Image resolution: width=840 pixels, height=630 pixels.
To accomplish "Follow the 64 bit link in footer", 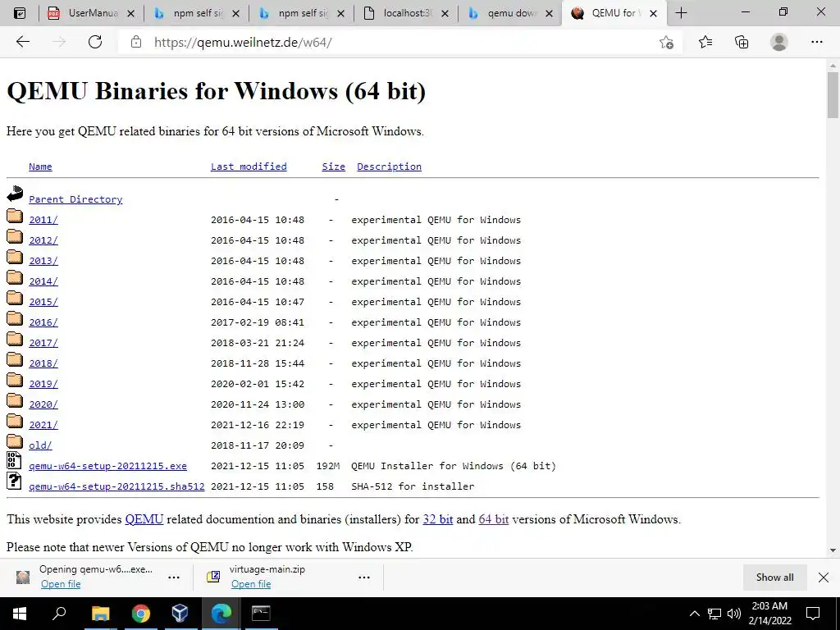I will click(x=493, y=519).
